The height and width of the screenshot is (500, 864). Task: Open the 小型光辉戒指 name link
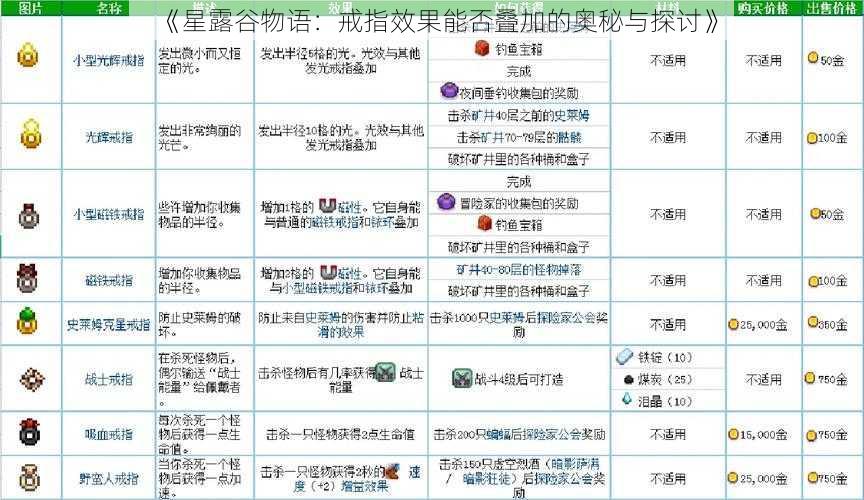click(109, 61)
